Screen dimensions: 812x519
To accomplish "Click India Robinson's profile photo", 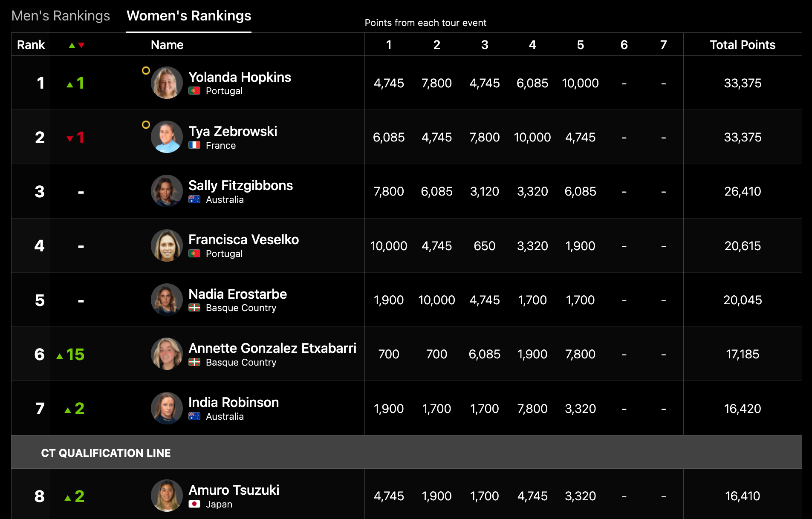I will pyautogui.click(x=167, y=408).
